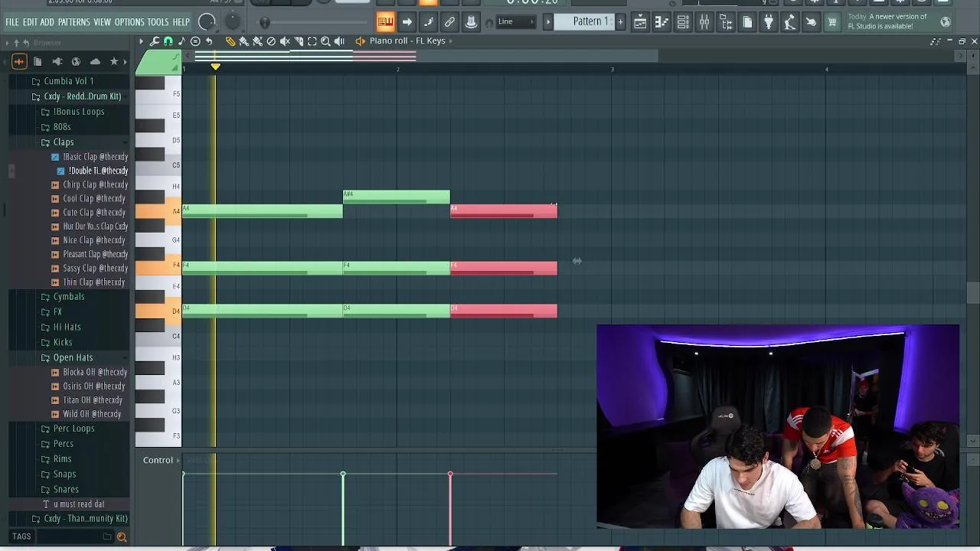Click the main pitch slider handle
Screen dimensions: 980x551
click(265, 22)
